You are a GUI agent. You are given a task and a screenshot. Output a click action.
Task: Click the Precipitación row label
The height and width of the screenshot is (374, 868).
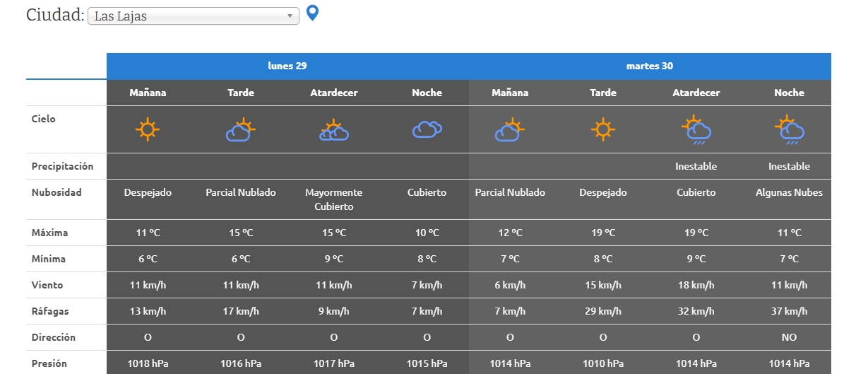click(62, 166)
